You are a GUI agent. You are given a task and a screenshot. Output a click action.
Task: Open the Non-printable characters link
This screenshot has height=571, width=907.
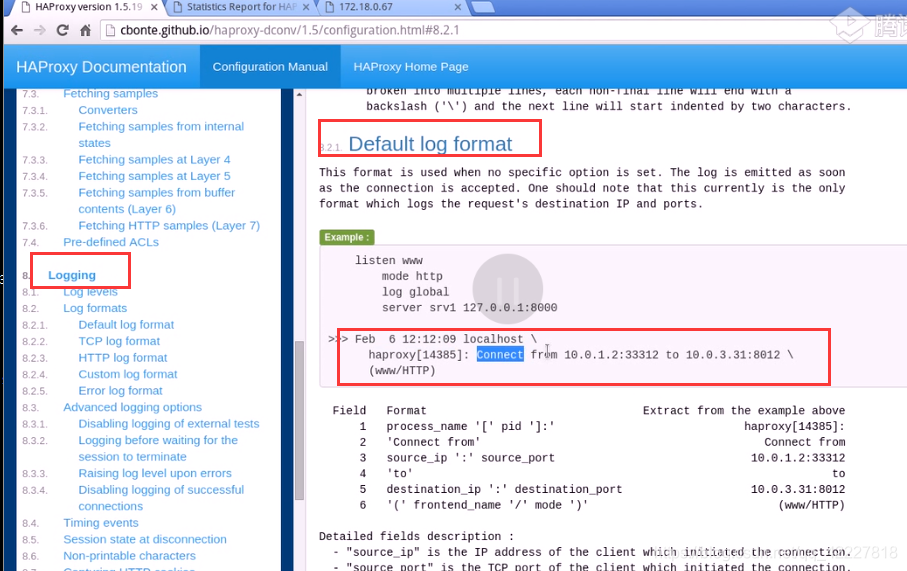[130, 555]
